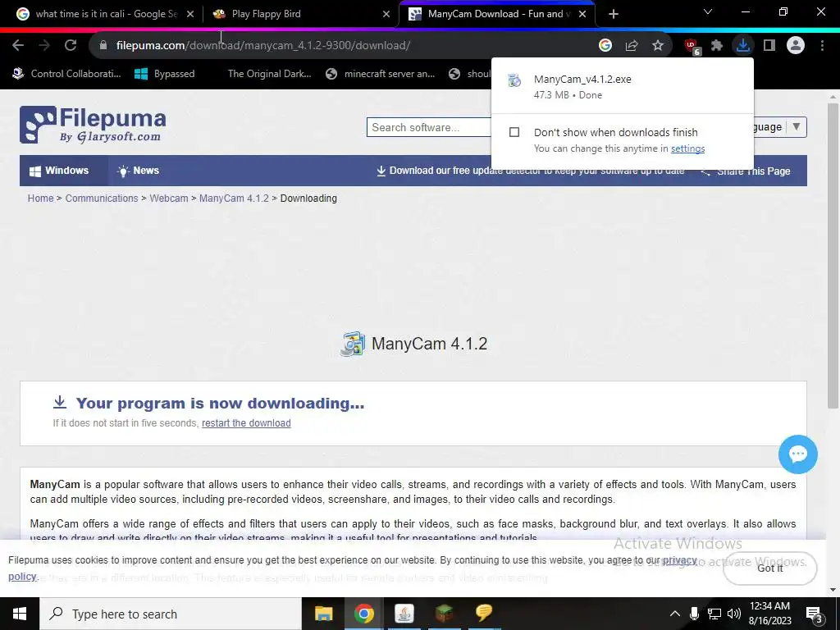Select the ManyCam Download tab
Screen dimensions: 840x630
[x=498, y=14]
